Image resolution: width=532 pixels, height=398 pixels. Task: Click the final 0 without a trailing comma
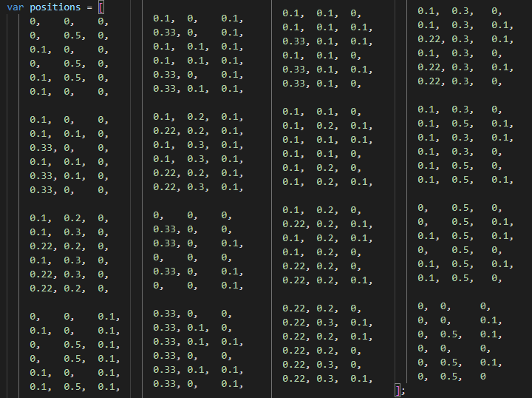[x=482, y=377]
